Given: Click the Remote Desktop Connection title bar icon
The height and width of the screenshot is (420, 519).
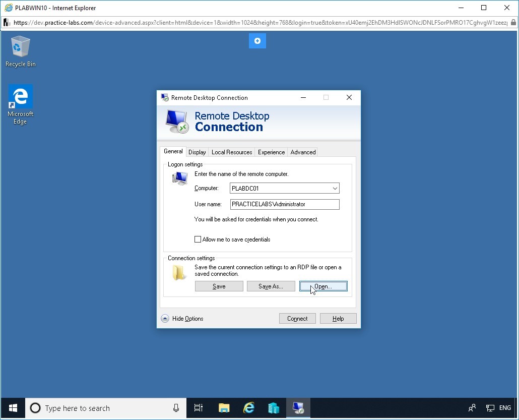Looking at the screenshot, I should click(165, 97).
